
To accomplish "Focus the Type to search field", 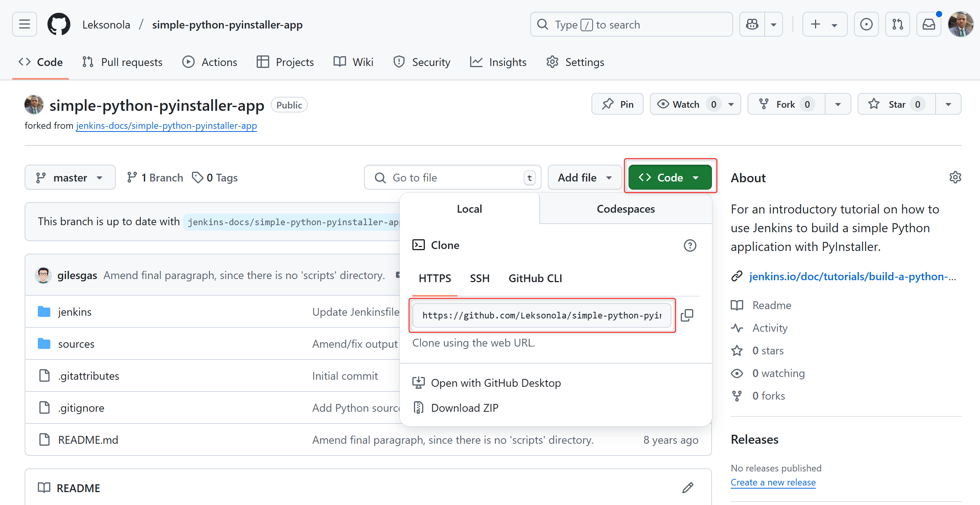I will [x=631, y=25].
